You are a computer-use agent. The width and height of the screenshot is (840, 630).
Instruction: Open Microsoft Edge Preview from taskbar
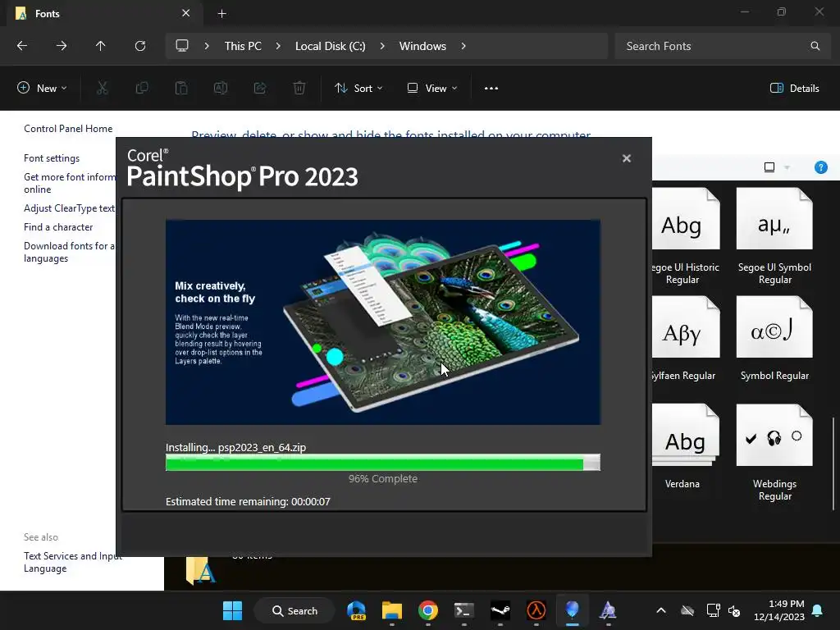(x=356, y=610)
